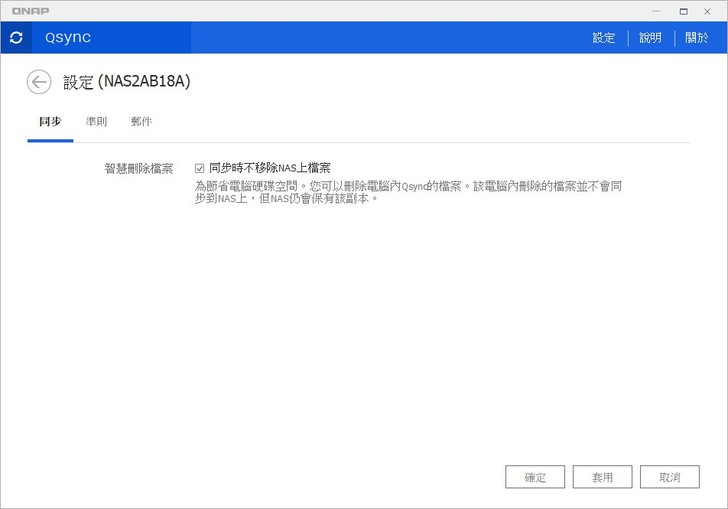Click the Qsync sync arrows icon

16,38
